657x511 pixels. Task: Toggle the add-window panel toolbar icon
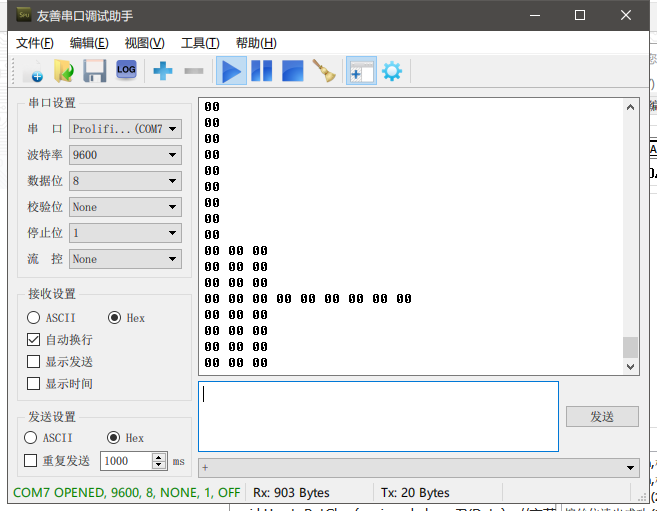[x=361, y=71]
